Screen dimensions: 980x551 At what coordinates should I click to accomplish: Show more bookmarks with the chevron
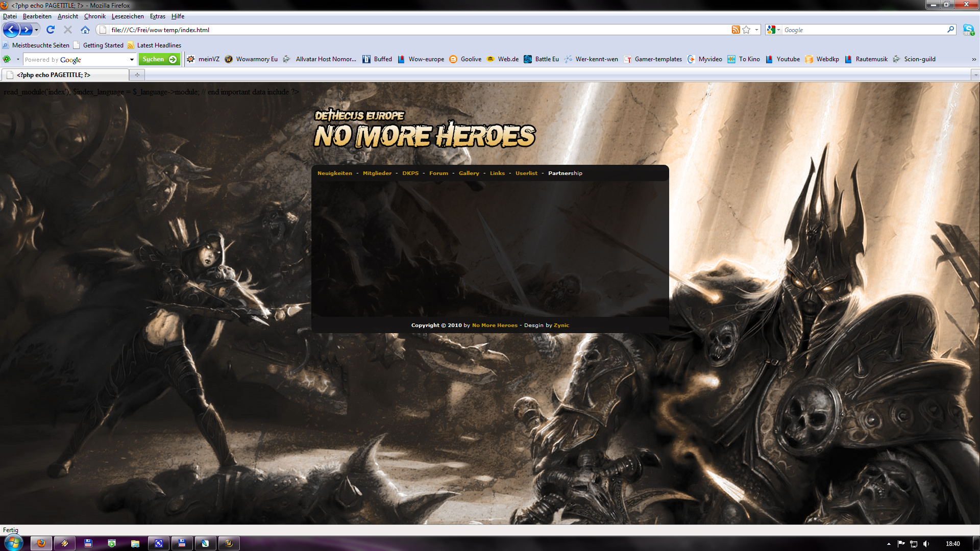(974, 60)
